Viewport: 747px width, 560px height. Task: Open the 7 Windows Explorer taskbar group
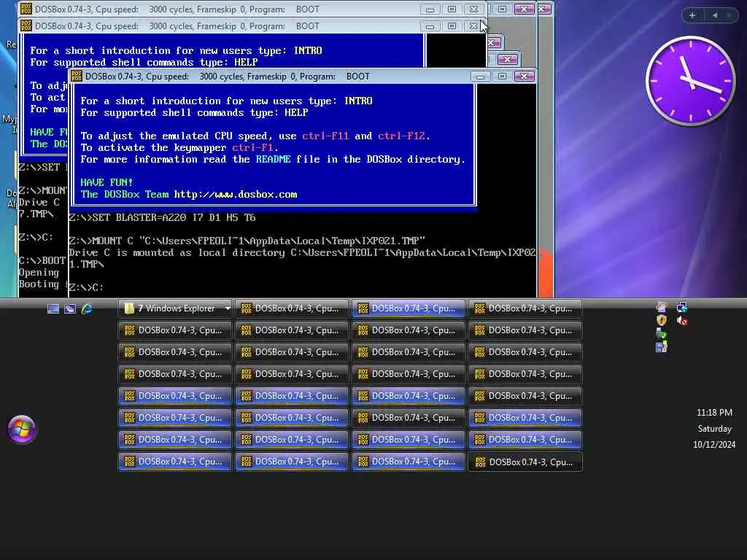175,308
